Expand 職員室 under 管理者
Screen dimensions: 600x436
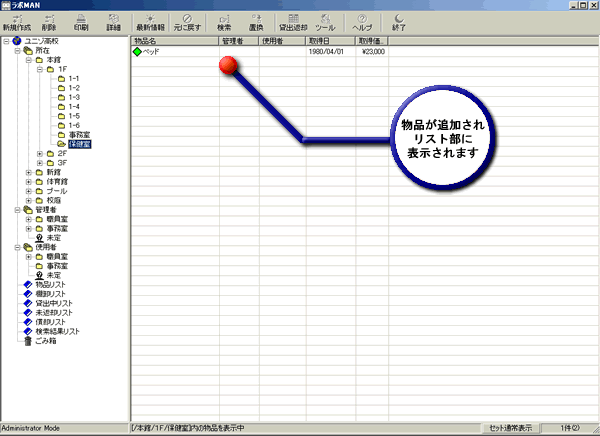(29, 219)
